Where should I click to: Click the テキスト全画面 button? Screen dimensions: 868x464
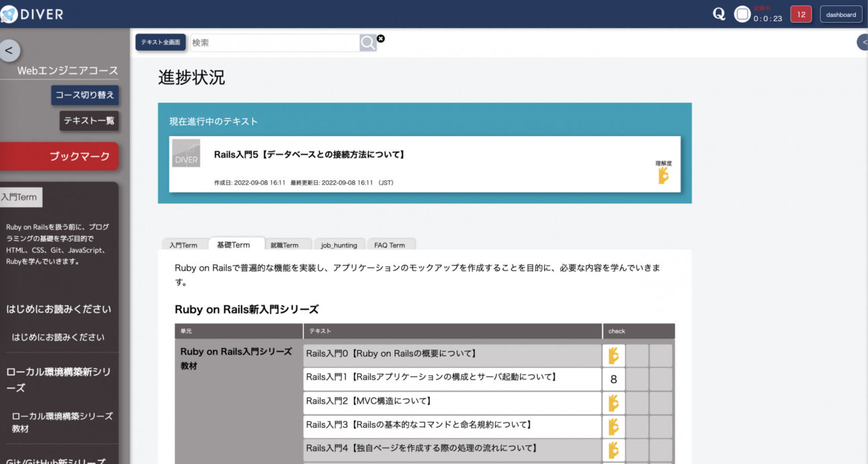(x=161, y=42)
